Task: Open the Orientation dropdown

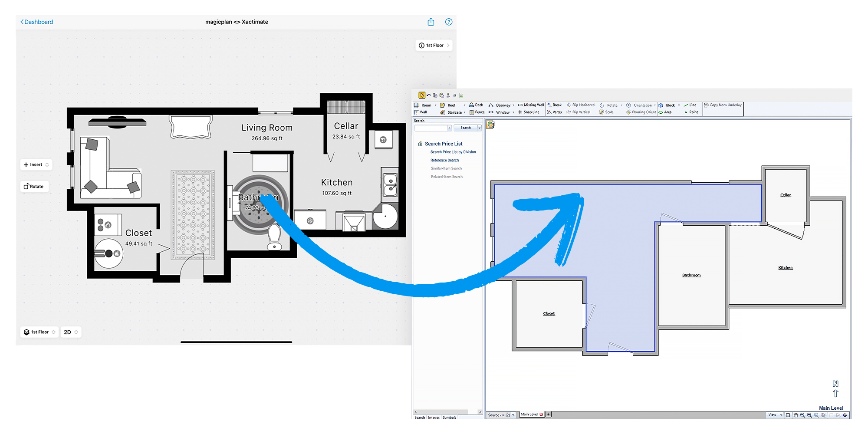Action: point(655,105)
